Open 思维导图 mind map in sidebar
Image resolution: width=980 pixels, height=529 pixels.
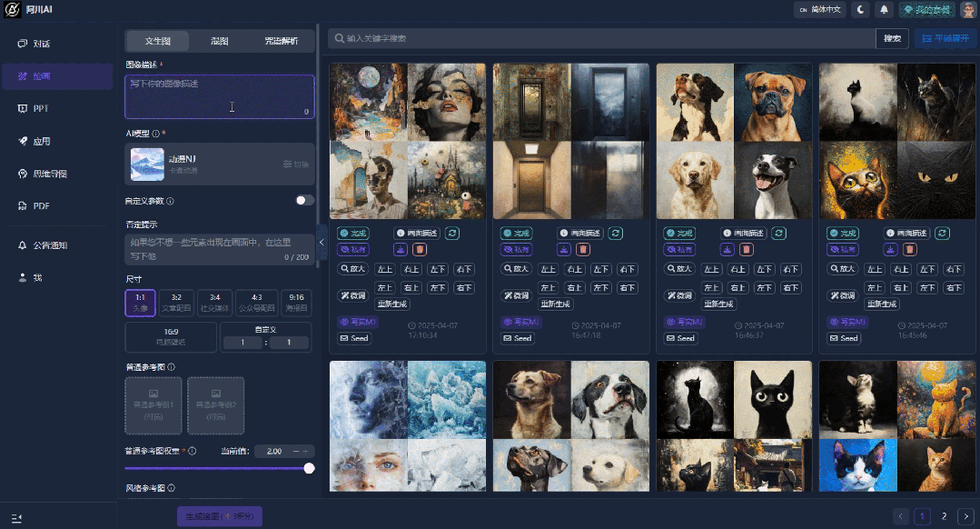coord(50,174)
